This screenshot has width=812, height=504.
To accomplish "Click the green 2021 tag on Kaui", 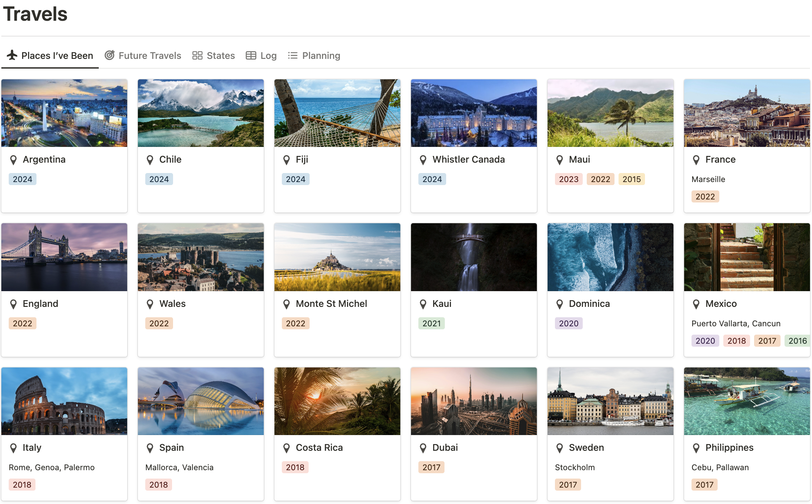I will pyautogui.click(x=431, y=324).
